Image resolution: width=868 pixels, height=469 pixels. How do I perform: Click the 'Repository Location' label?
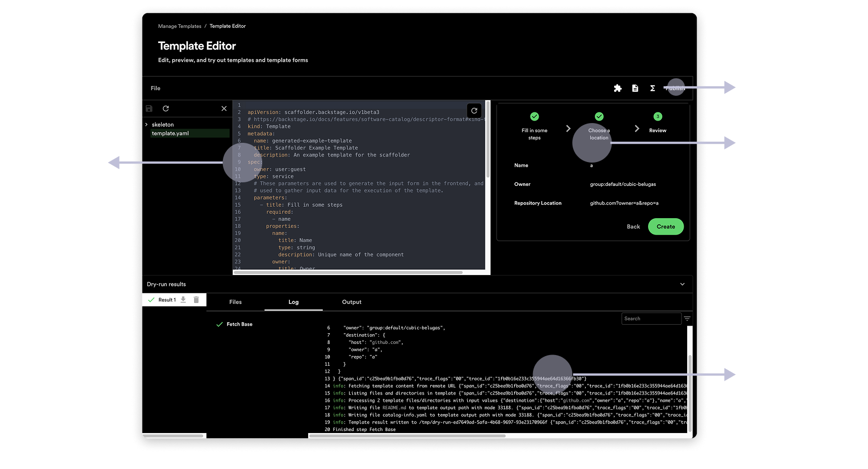pyautogui.click(x=538, y=203)
